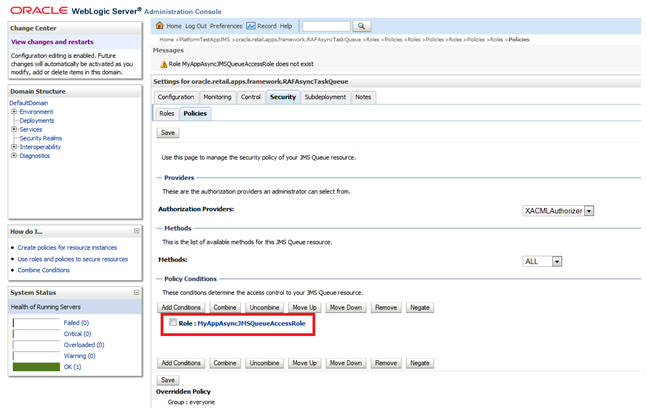
Task: Click the Critical (0) server status link
Action: pos(77,334)
